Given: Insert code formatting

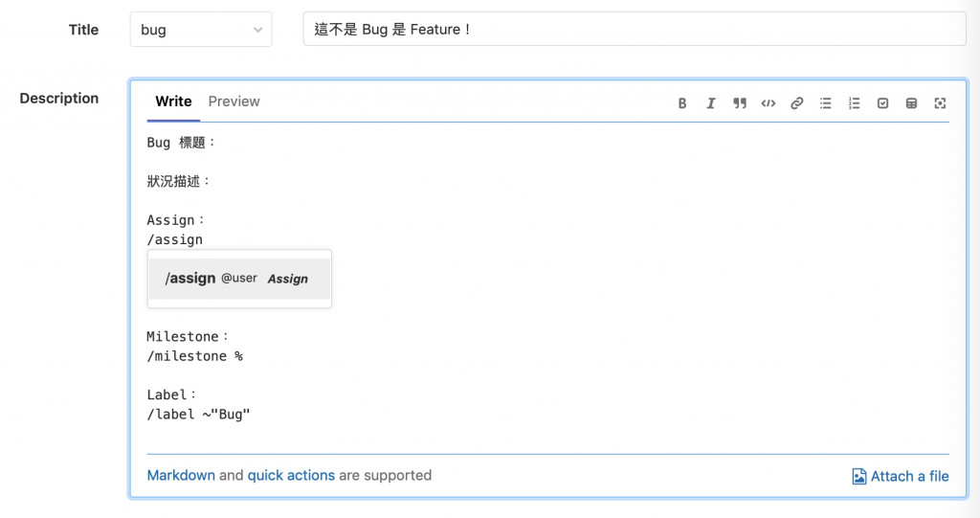Looking at the screenshot, I should click(768, 103).
